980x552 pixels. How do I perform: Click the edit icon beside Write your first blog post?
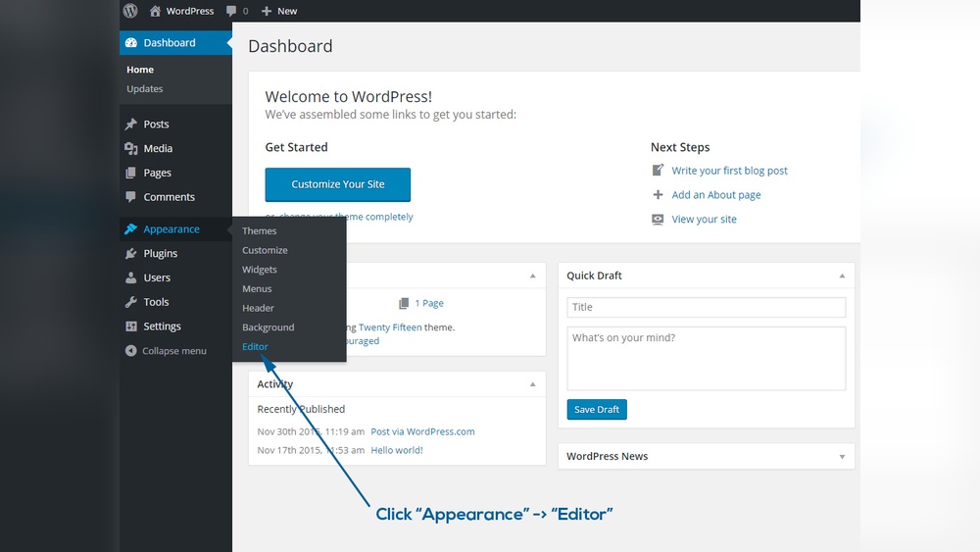(658, 170)
